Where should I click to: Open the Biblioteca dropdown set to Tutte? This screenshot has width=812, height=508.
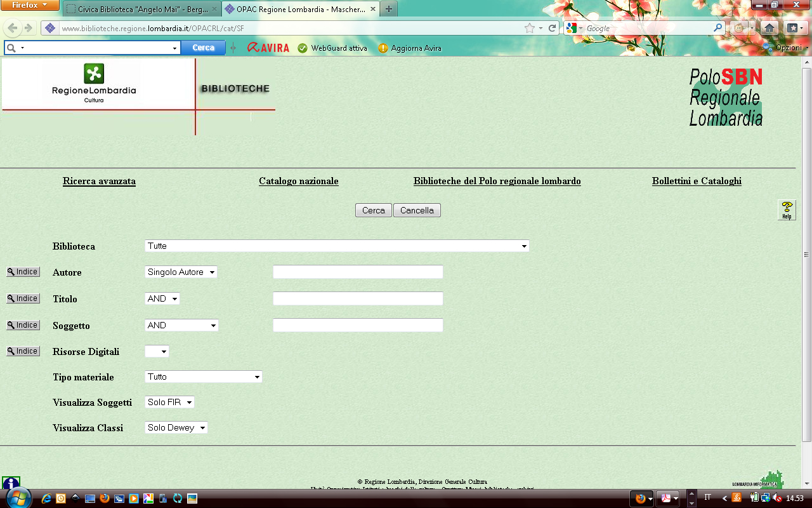(337, 246)
